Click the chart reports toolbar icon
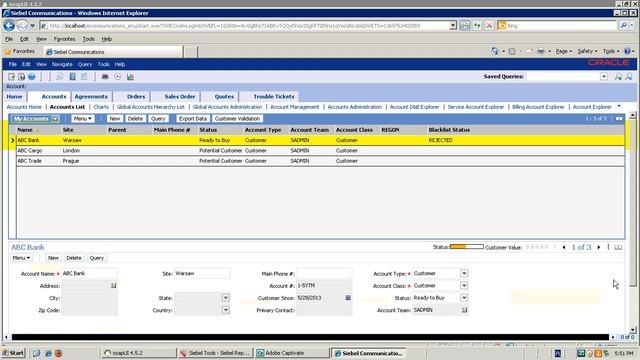Screen dimensions: 640x360 [x=130, y=77]
